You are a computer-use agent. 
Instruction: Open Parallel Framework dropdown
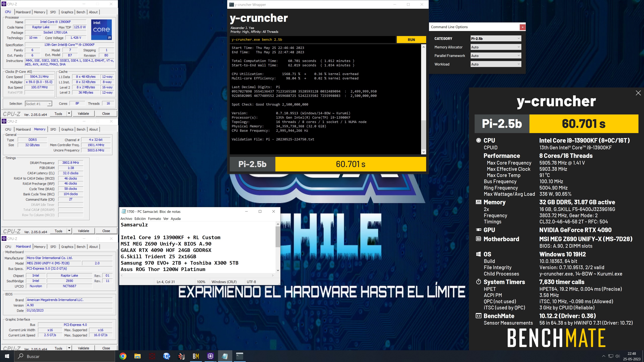[496, 56]
